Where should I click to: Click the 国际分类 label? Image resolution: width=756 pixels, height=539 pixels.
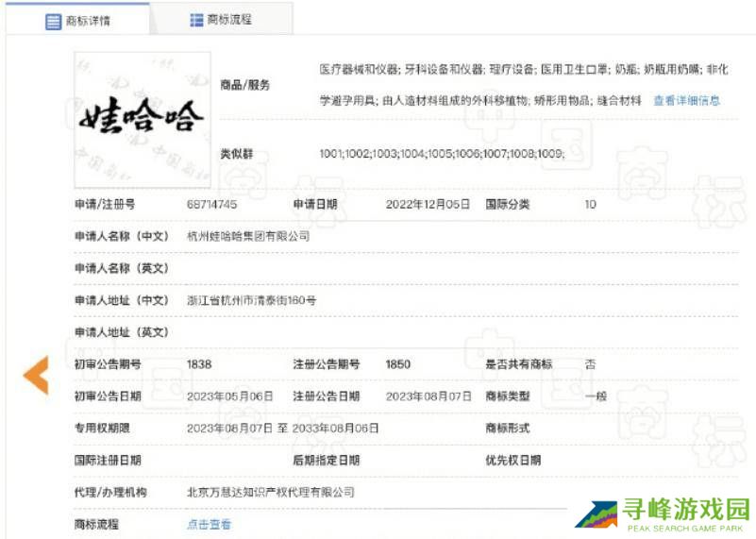tap(507, 205)
